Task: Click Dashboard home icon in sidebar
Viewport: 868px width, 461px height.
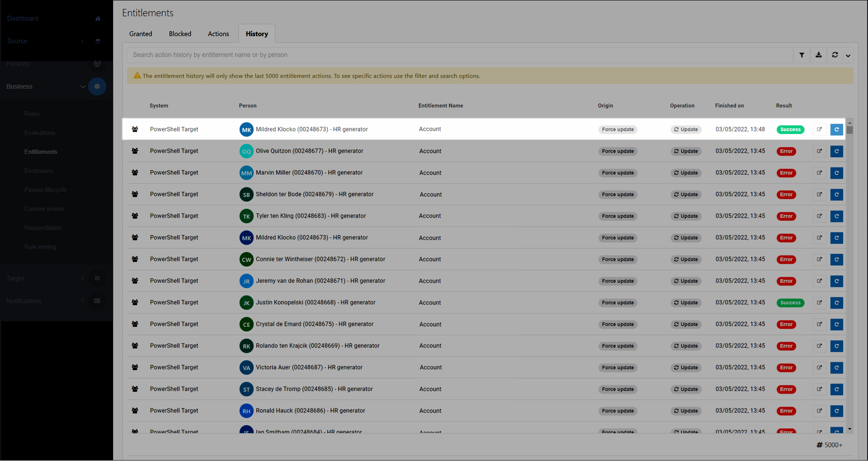Action: (98, 19)
